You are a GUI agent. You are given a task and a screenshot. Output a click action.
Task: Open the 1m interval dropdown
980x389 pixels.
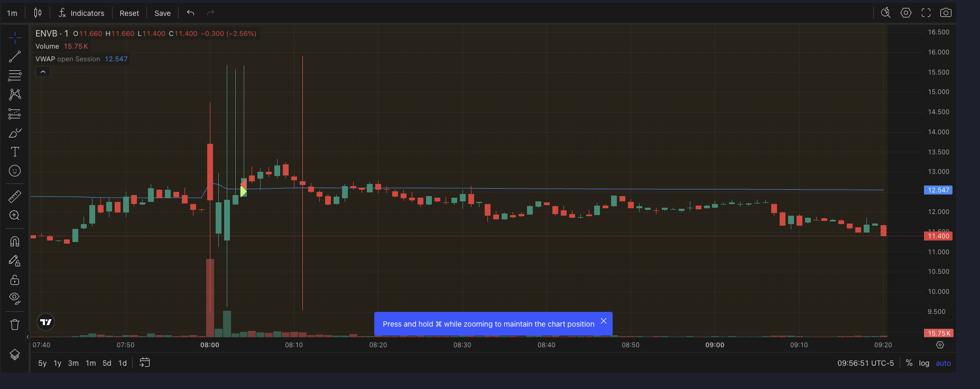click(12, 13)
